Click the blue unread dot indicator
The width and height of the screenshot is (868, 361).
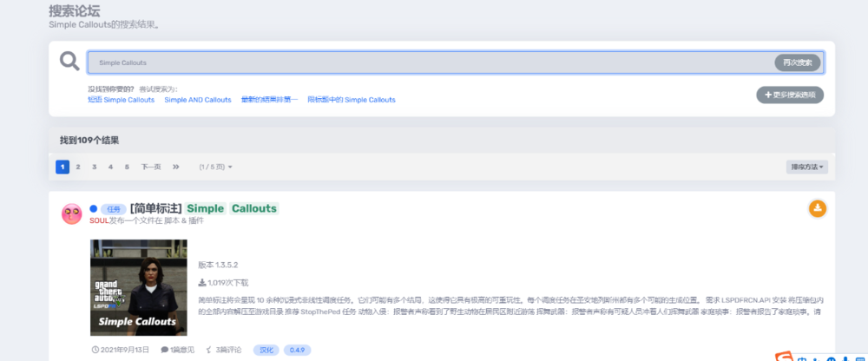[x=93, y=209]
